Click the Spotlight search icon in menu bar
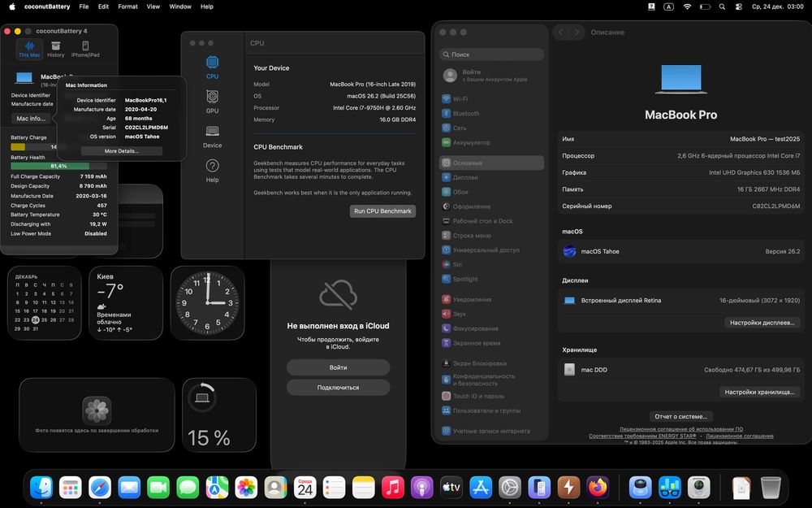The width and height of the screenshot is (812, 508). point(722,7)
